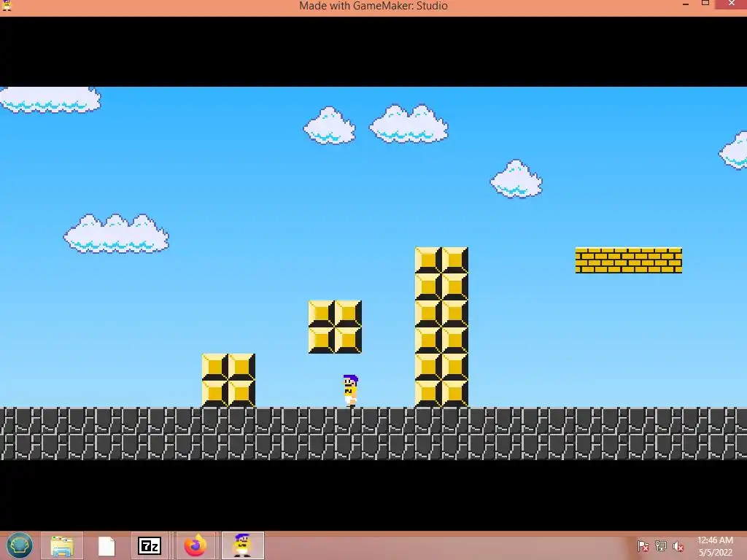Image resolution: width=747 pixels, height=560 pixels.
Task: Open File Explorer from the taskbar
Action: click(62, 545)
